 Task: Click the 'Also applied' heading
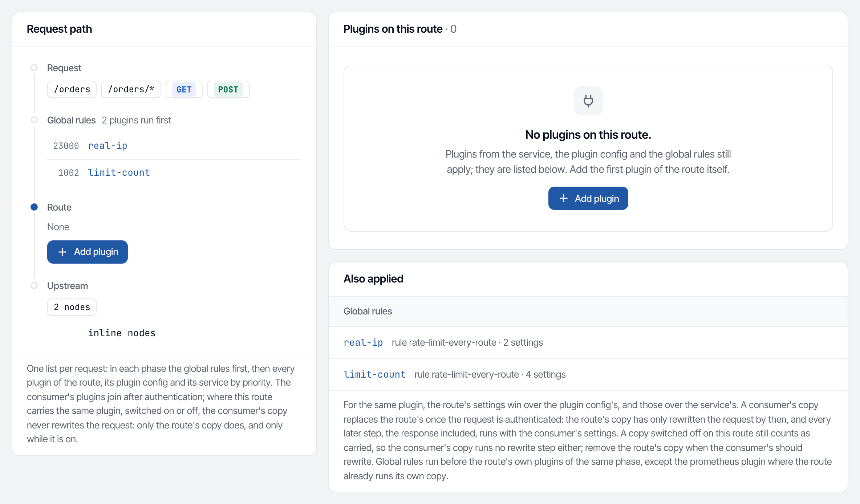373,279
